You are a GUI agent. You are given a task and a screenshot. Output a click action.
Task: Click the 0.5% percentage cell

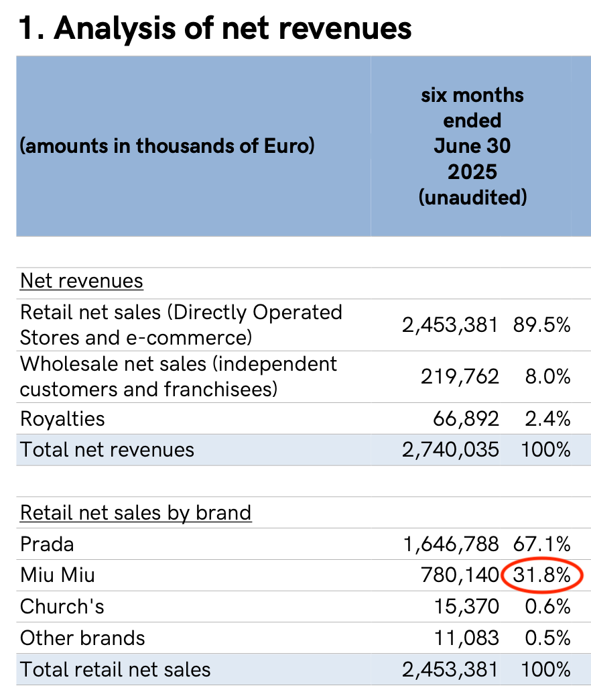pyautogui.click(x=547, y=638)
